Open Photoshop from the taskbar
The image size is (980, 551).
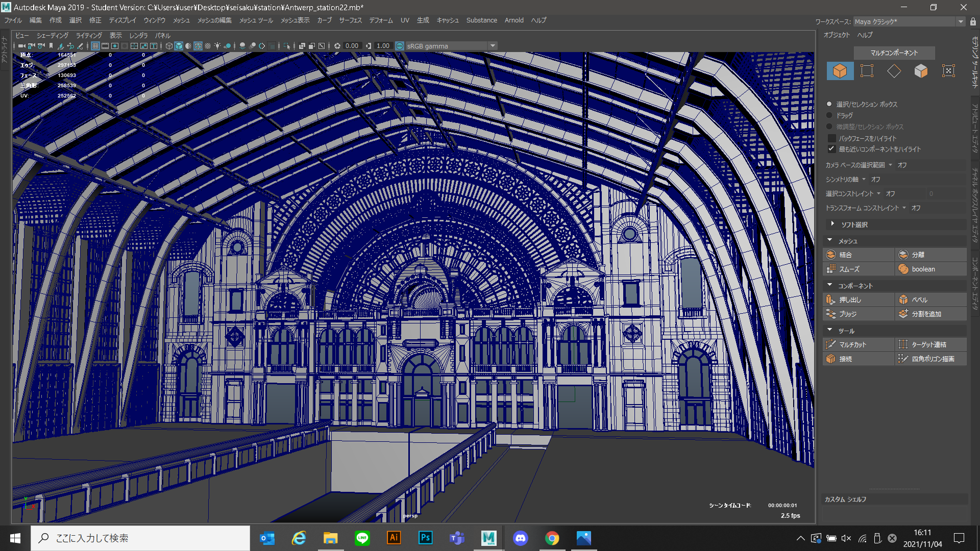[425, 538]
